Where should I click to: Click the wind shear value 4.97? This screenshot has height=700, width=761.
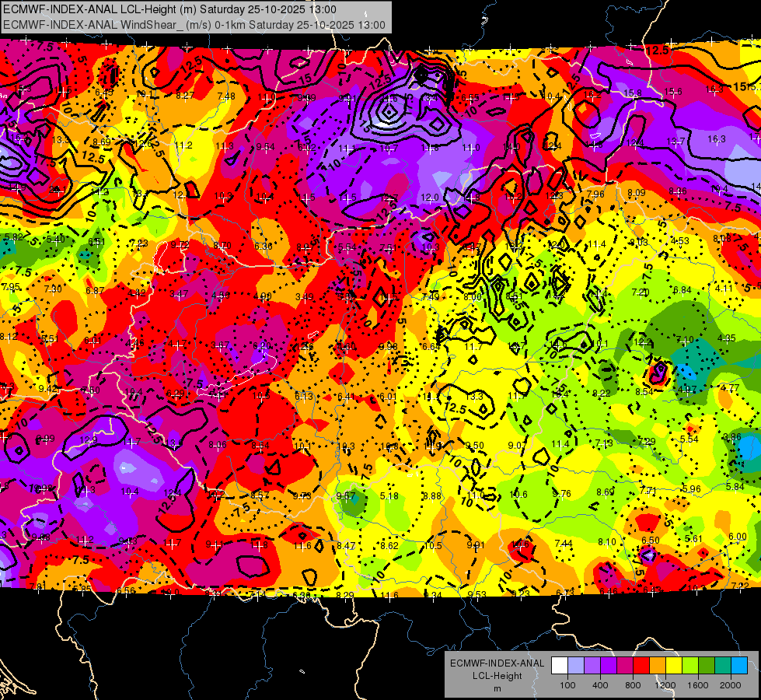click(x=687, y=390)
